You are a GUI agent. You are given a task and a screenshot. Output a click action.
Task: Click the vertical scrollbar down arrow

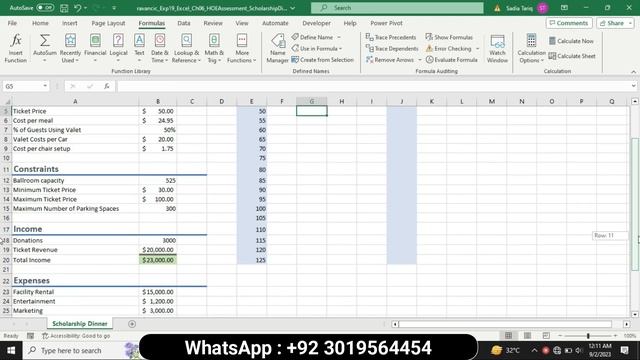coord(635,314)
